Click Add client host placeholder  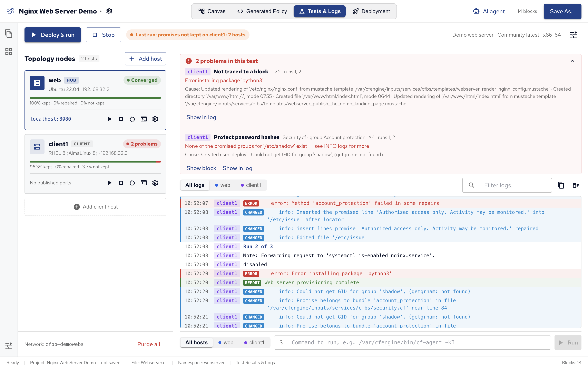coord(95,207)
